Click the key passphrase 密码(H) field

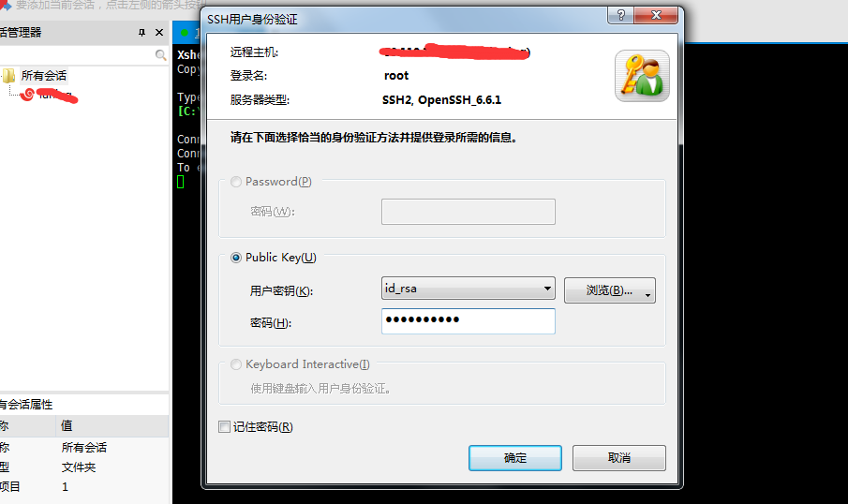[x=469, y=321]
